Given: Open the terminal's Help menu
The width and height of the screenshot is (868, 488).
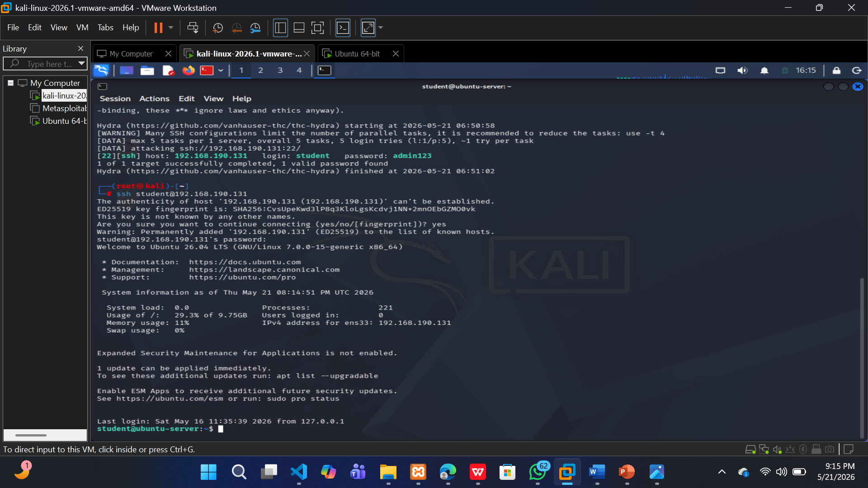Looking at the screenshot, I should 242,99.
